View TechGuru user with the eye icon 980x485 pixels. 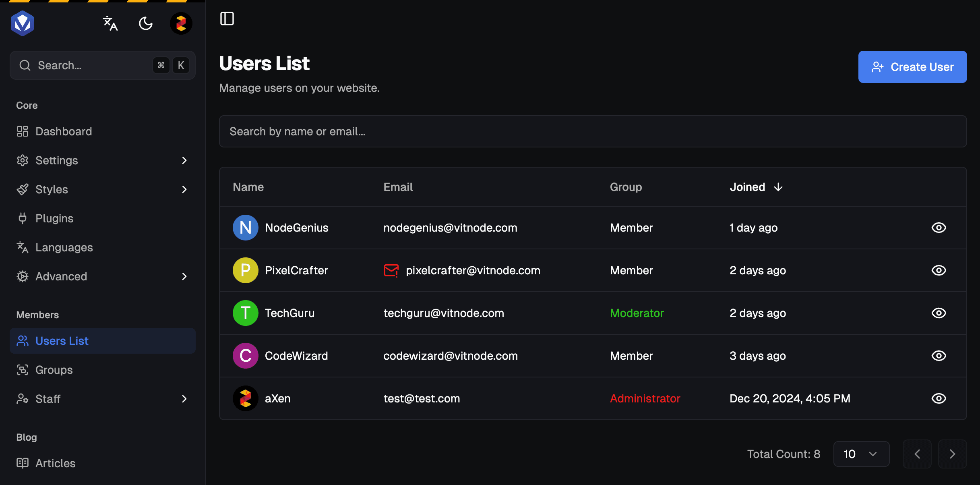point(939,313)
